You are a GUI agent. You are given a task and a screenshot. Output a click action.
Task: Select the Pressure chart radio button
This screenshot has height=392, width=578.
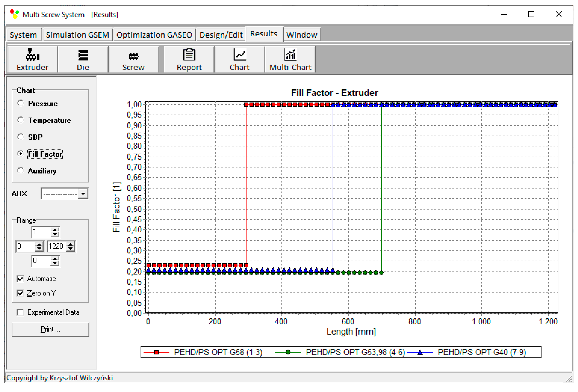(20, 103)
